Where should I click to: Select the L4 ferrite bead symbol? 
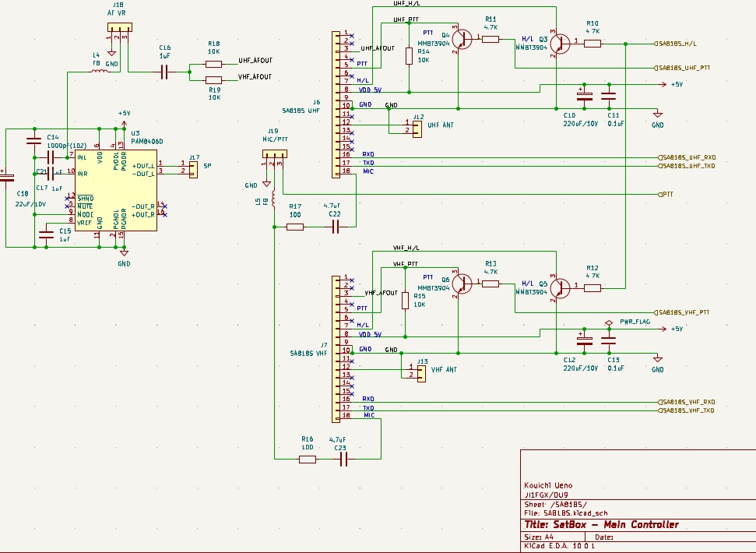(x=100, y=72)
